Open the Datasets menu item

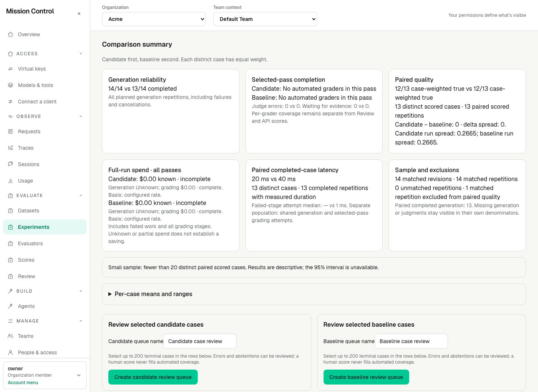45,211
